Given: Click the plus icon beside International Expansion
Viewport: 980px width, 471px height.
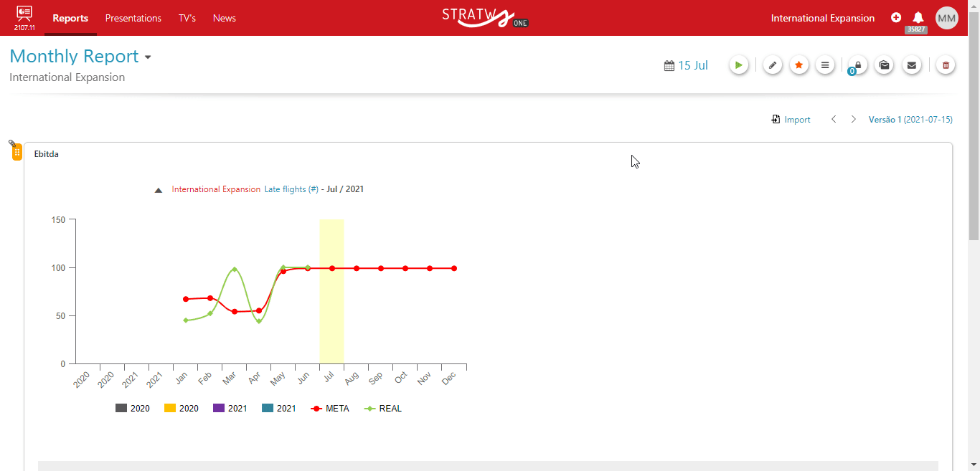Looking at the screenshot, I should pyautogui.click(x=896, y=18).
